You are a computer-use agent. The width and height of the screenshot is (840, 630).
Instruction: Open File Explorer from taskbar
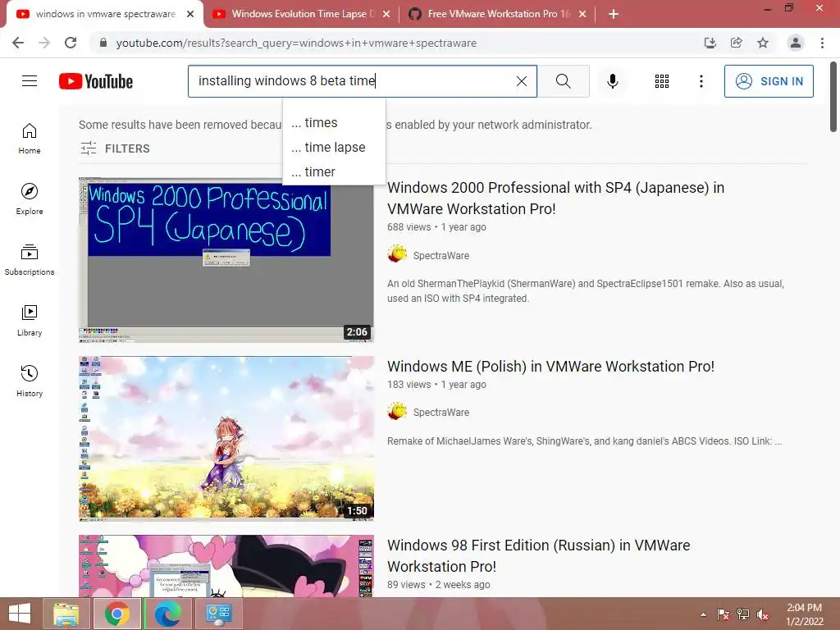pos(66,614)
